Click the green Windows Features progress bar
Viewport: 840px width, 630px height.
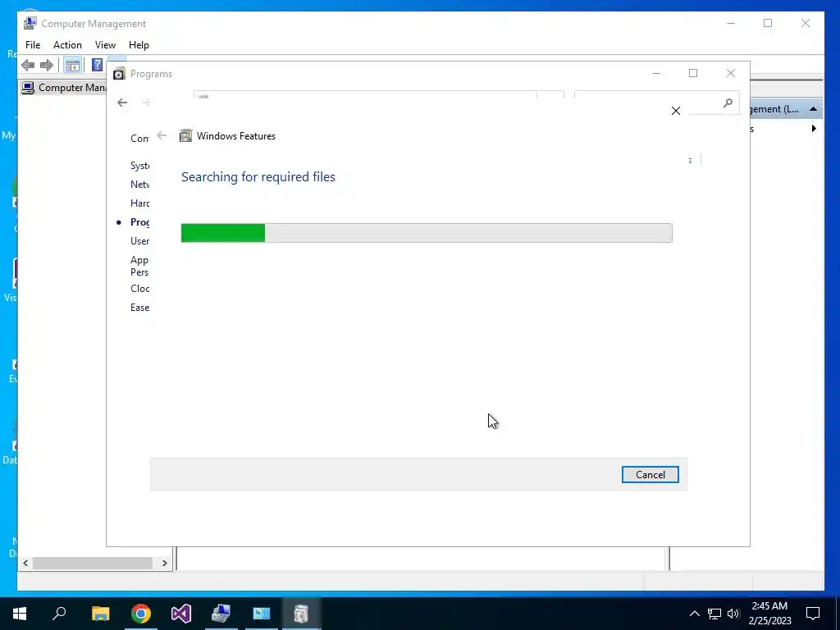427,233
